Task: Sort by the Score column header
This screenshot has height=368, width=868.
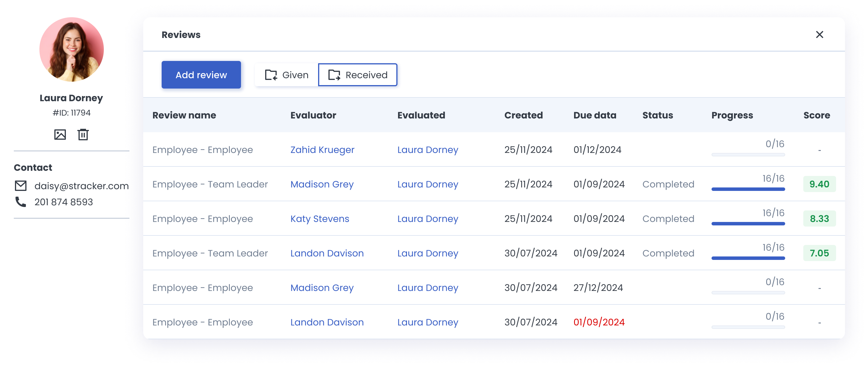Action: click(817, 115)
